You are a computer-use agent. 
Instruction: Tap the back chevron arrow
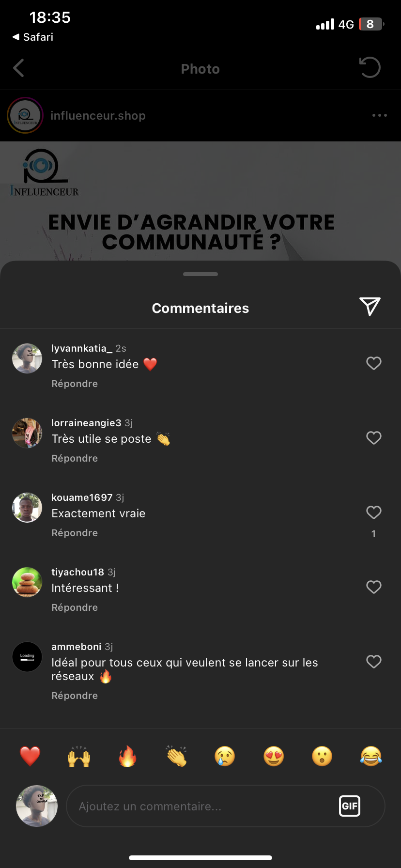coord(19,68)
